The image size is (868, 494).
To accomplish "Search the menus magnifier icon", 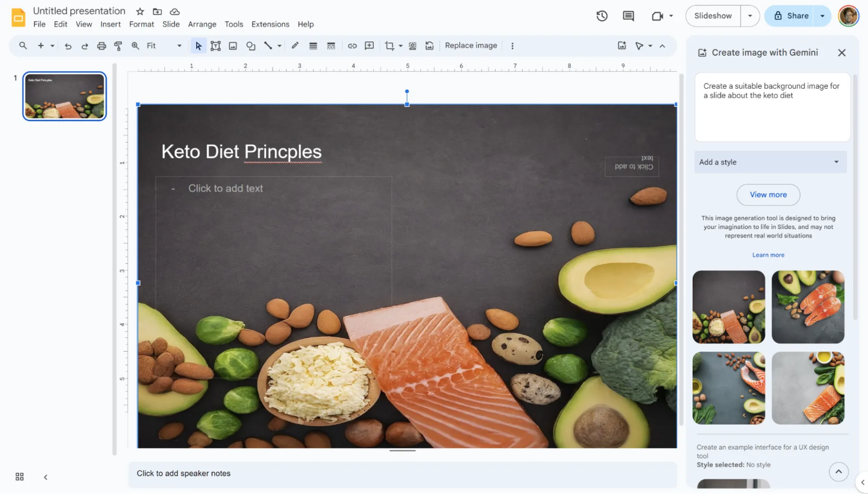I will [23, 46].
